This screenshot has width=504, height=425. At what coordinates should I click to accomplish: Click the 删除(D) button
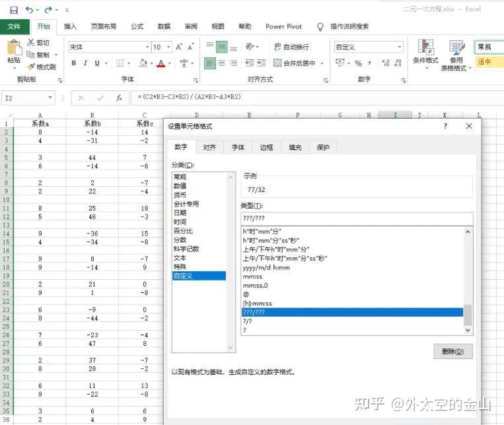453,351
